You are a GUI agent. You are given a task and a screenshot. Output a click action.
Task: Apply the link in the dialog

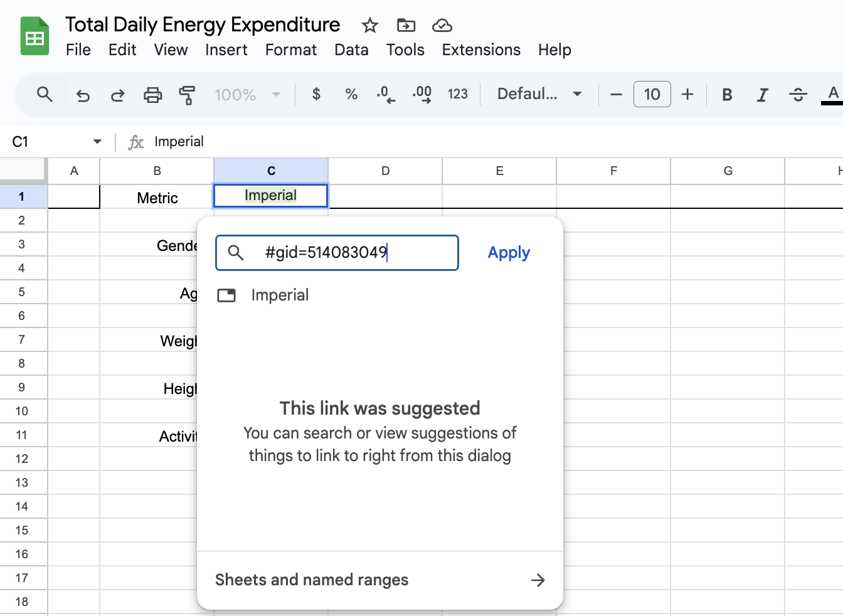(509, 253)
